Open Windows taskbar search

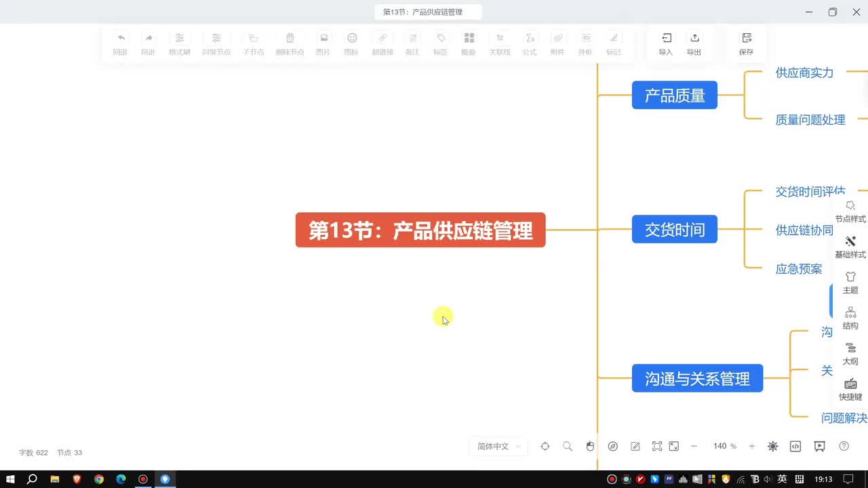point(32,479)
